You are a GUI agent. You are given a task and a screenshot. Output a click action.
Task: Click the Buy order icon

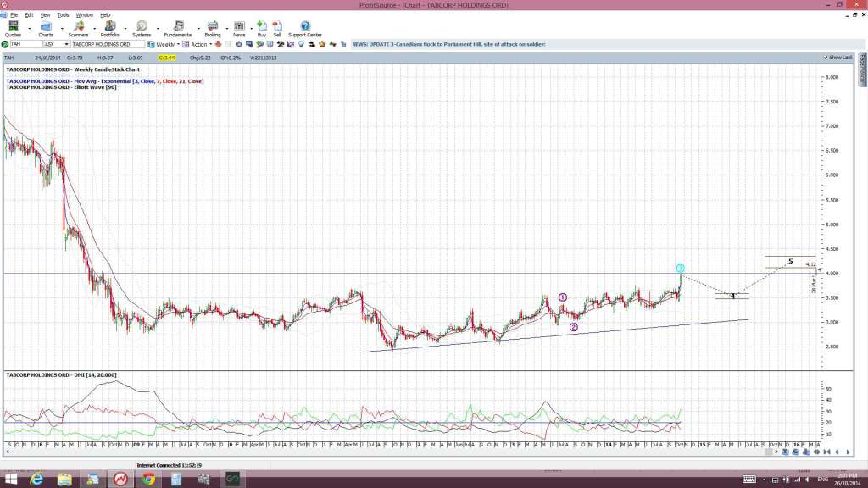[262, 29]
